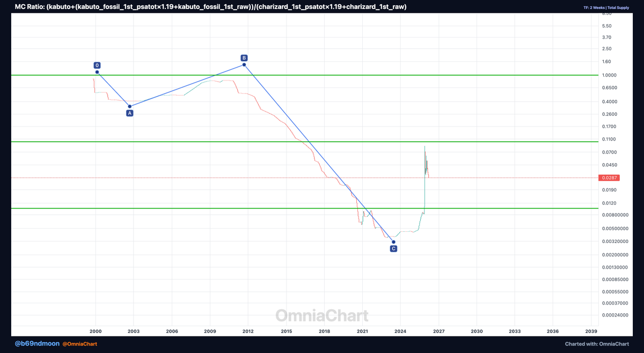Click the wave marker labeled A
This screenshot has height=353, width=644.
(x=130, y=113)
